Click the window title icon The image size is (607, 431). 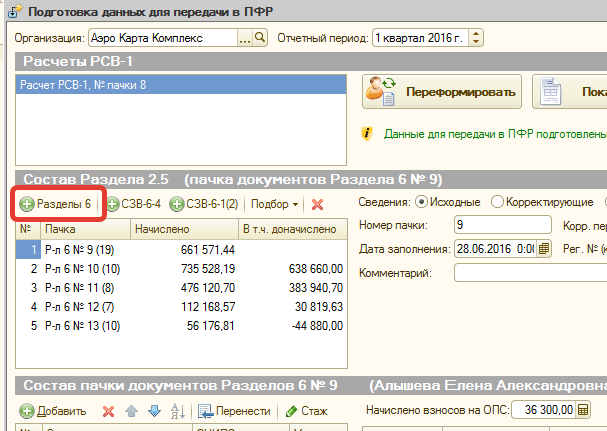point(15,11)
